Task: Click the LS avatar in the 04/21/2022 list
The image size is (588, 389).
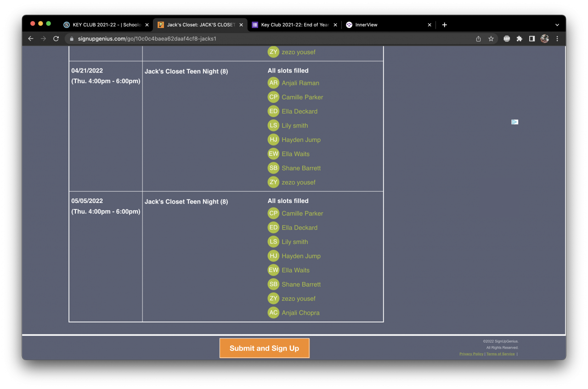Action: pyautogui.click(x=273, y=125)
